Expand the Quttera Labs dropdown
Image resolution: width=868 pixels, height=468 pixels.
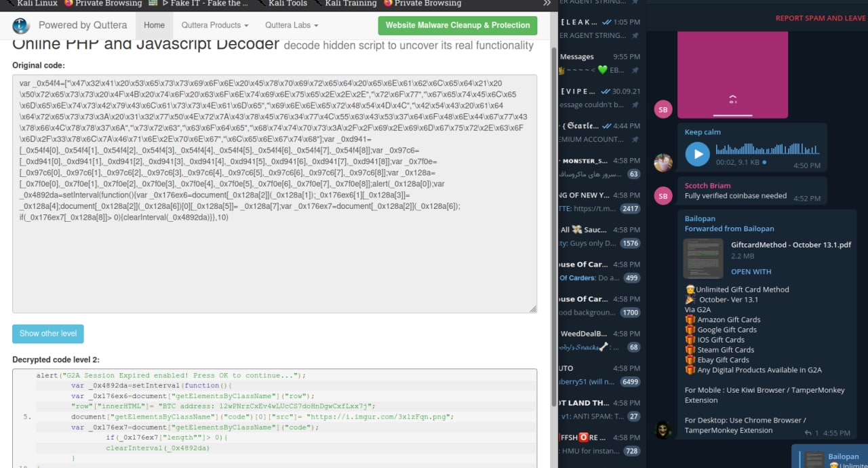(x=291, y=25)
